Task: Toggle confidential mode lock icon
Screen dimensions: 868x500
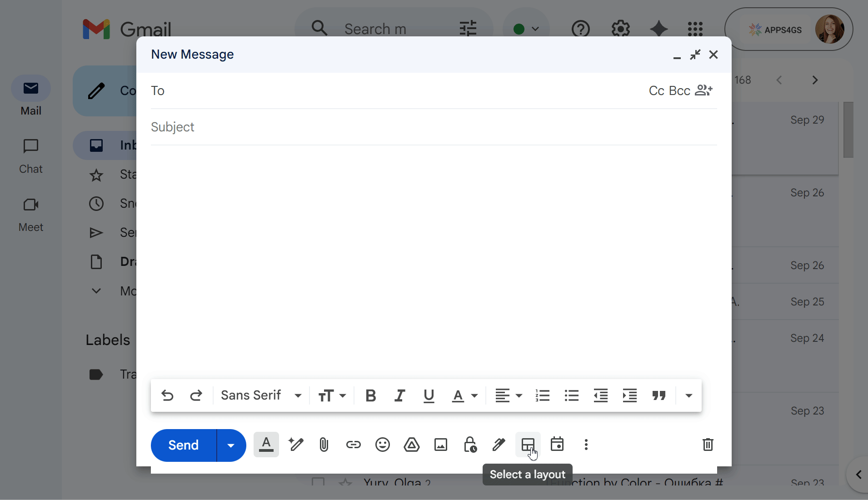Action: pos(469,445)
